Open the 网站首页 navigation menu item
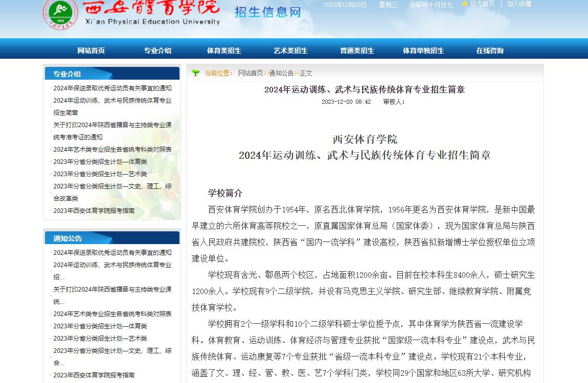Viewport: 588px width, 383px height. point(91,51)
